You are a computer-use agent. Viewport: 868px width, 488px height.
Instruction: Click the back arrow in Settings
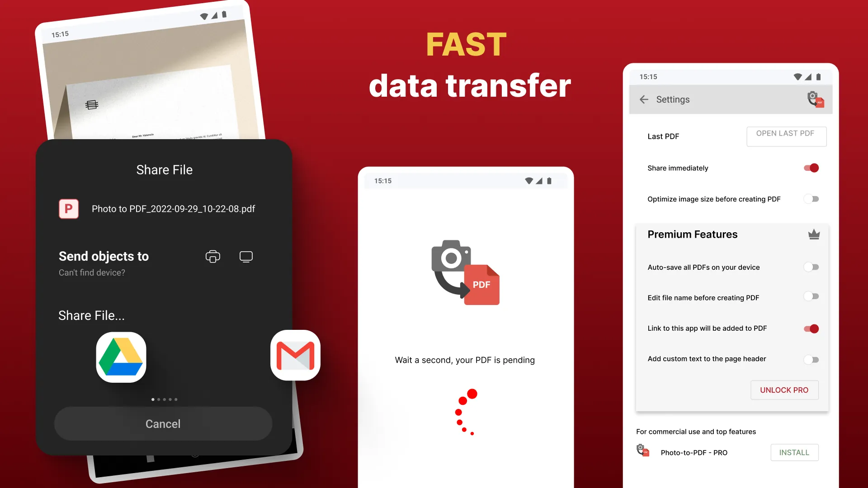coord(644,99)
